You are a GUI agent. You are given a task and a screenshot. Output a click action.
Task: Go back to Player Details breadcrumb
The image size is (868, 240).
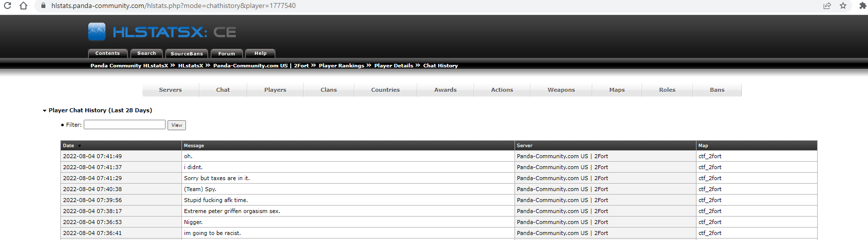[x=393, y=66]
